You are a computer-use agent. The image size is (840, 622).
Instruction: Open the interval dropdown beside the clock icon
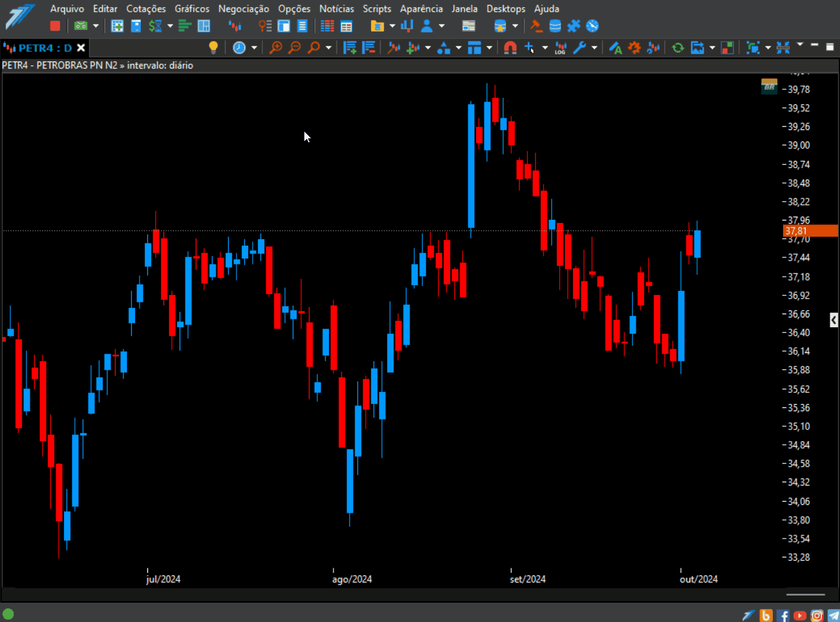255,48
